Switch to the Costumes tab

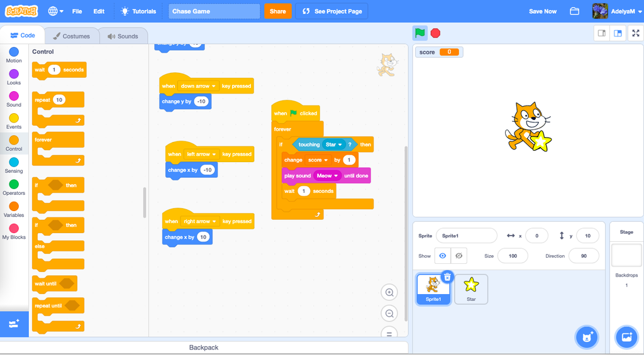tap(72, 36)
